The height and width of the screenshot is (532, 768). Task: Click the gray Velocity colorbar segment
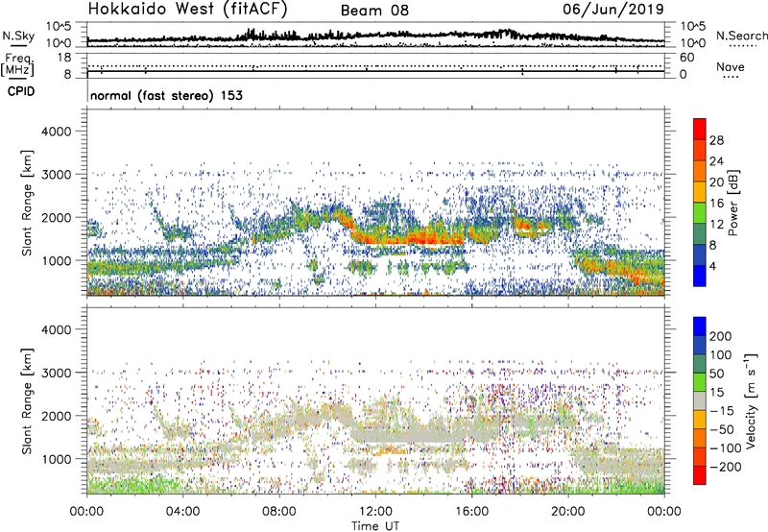click(x=700, y=400)
